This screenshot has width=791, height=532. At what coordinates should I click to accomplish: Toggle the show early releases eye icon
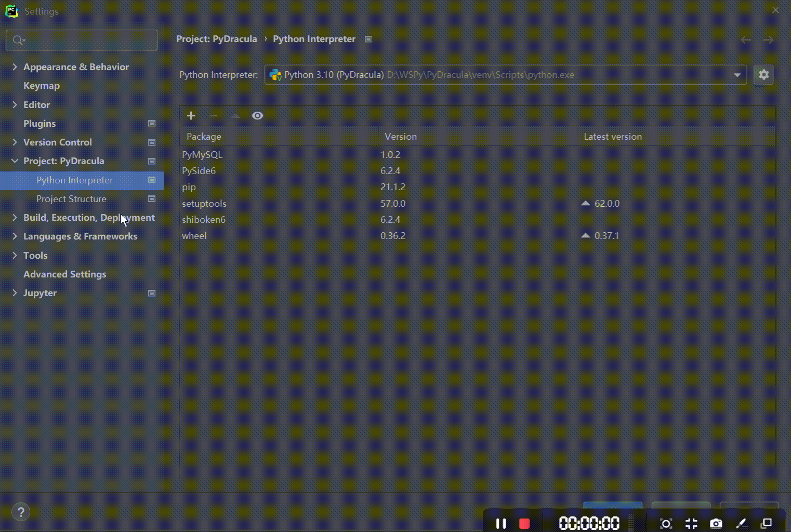click(257, 116)
